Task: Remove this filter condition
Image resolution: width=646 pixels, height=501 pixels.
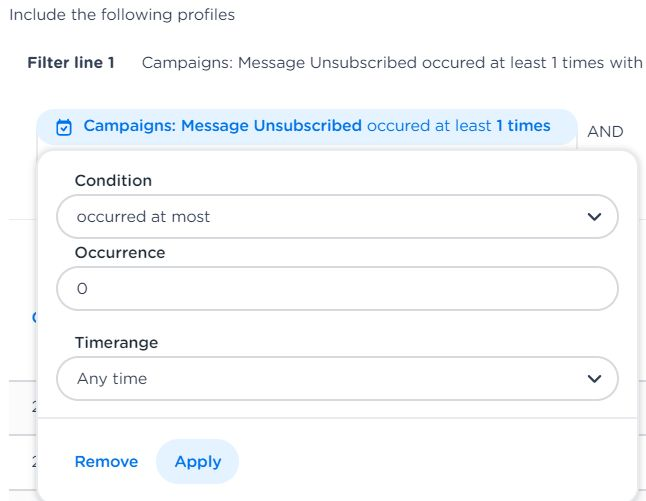Action: click(106, 461)
